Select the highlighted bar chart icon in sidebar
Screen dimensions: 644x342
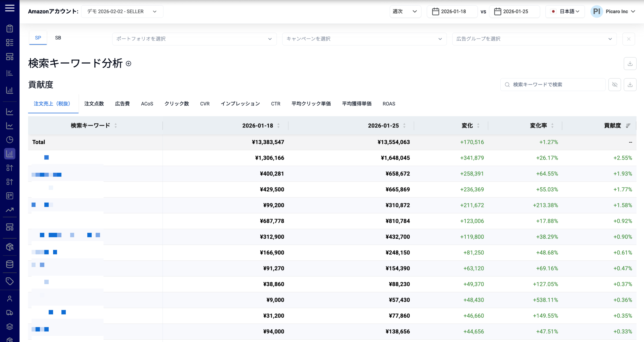tap(10, 154)
